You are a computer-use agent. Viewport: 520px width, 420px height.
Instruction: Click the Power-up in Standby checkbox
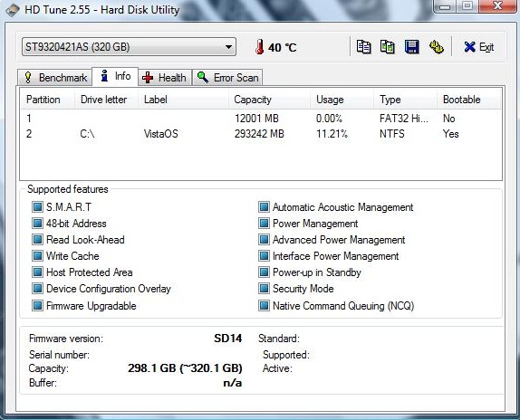[264, 272]
